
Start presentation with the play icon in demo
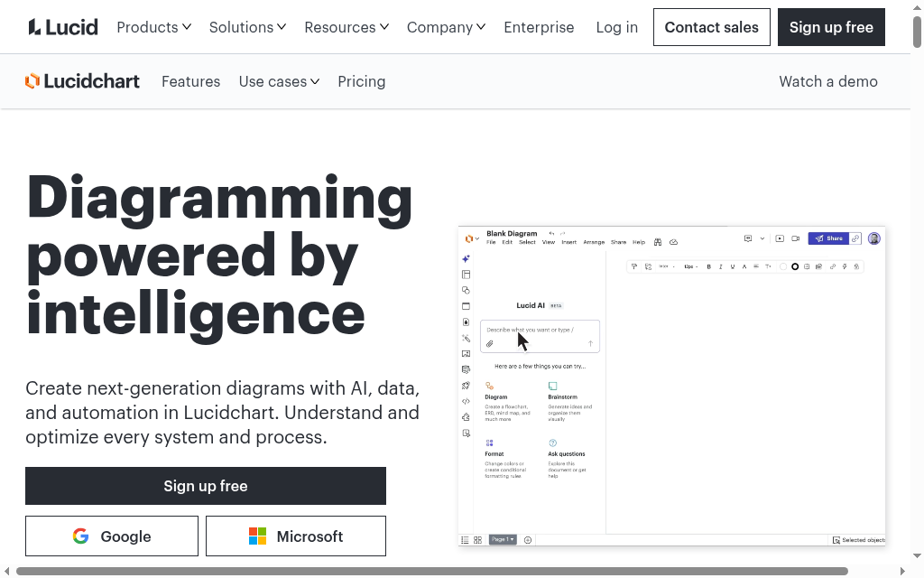[780, 238]
